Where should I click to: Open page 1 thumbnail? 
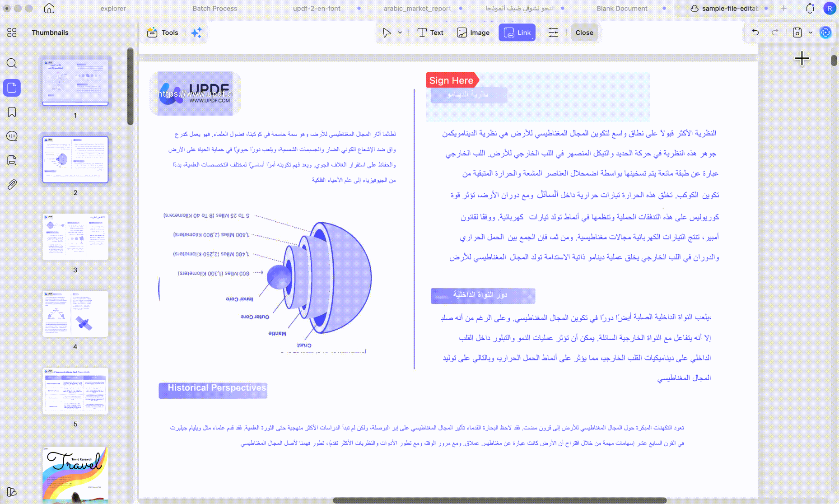[75, 83]
